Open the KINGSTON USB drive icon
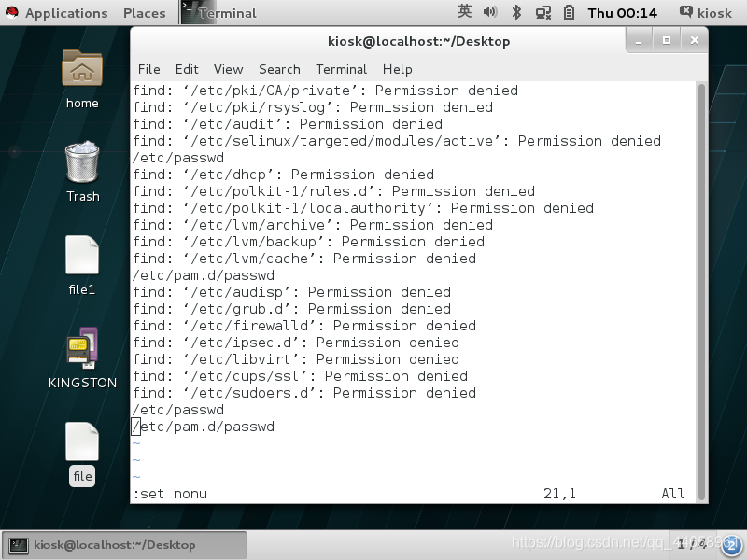Screen dimensions: 747x560 (x=82, y=348)
